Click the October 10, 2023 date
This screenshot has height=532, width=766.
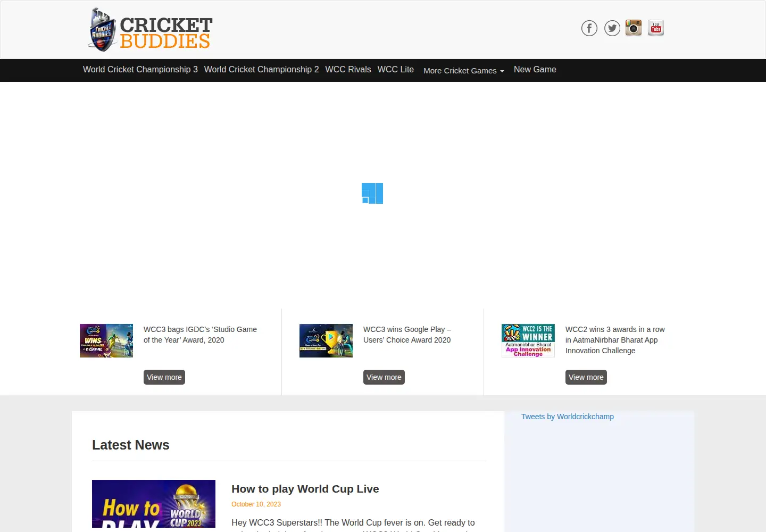click(256, 504)
